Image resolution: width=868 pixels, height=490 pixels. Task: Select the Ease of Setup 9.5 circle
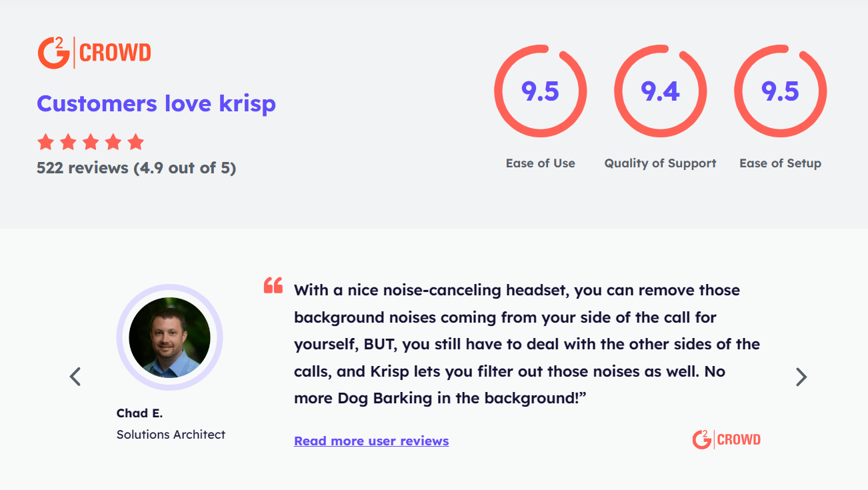click(781, 91)
